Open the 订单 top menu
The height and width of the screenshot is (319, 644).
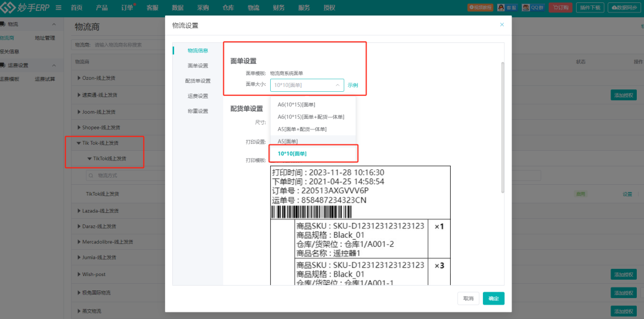[128, 8]
